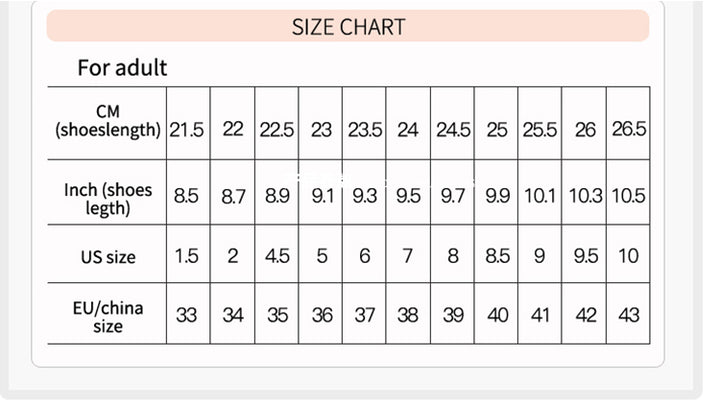Viewport: 720px width, 406px height.
Task: Select the 8.7 inch cell
Action: pyautogui.click(x=233, y=197)
